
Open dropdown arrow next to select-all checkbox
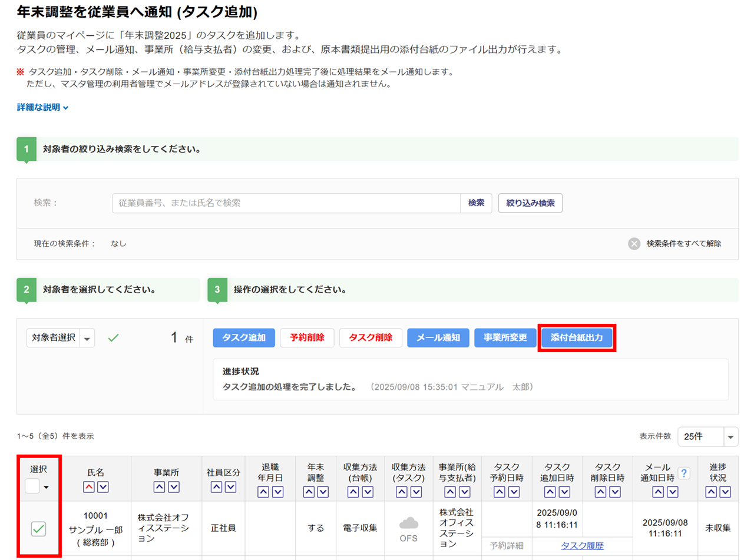[46, 487]
